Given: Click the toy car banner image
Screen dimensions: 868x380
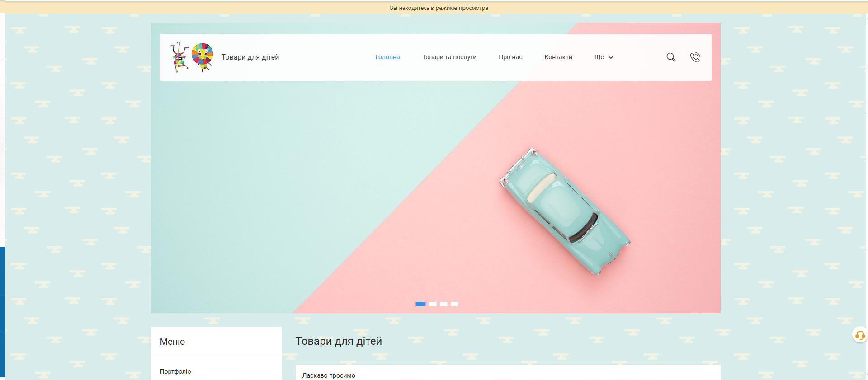Looking at the screenshot, I should click(564, 211).
